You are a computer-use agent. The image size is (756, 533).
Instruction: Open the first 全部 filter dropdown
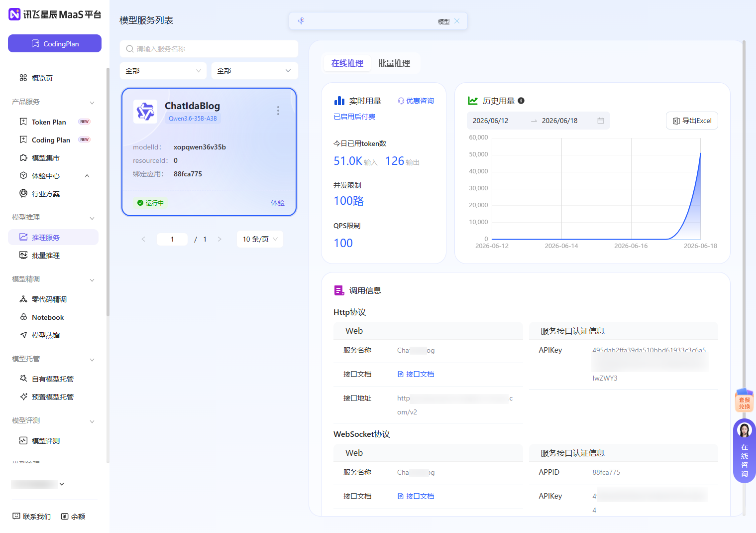click(163, 71)
